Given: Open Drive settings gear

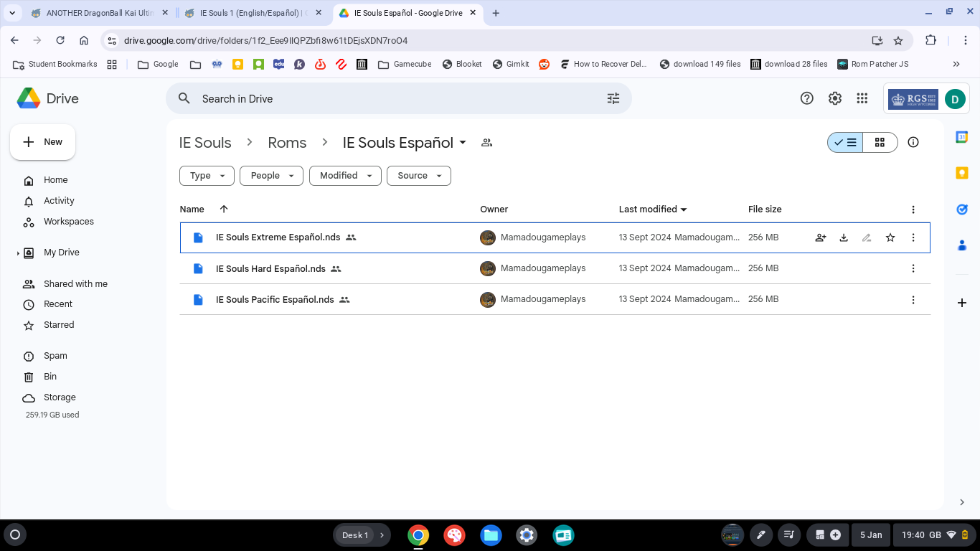Looking at the screenshot, I should point(835,98).
